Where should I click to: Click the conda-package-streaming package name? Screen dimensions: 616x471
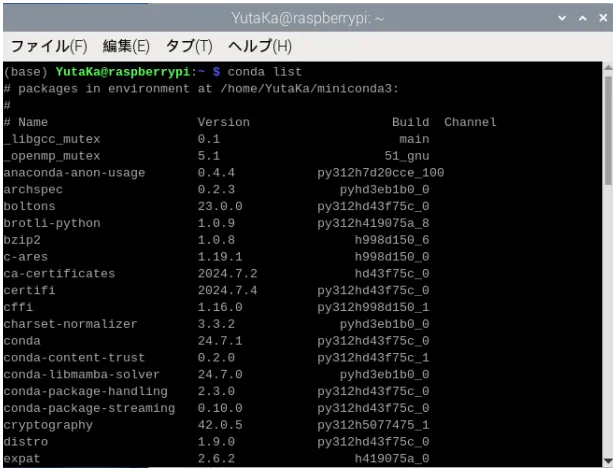(89, 408)
